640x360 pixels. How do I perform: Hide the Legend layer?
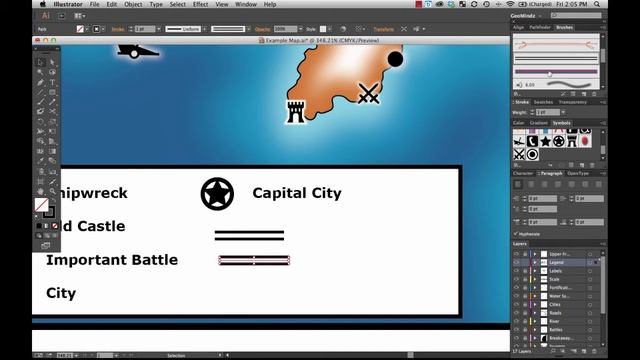click(x=516, y=262)
